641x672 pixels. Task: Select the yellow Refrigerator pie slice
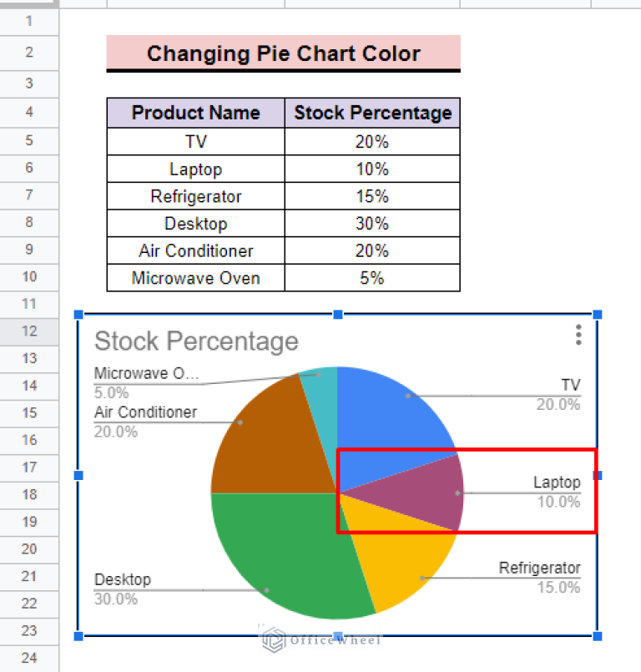(x=399, y=559)
